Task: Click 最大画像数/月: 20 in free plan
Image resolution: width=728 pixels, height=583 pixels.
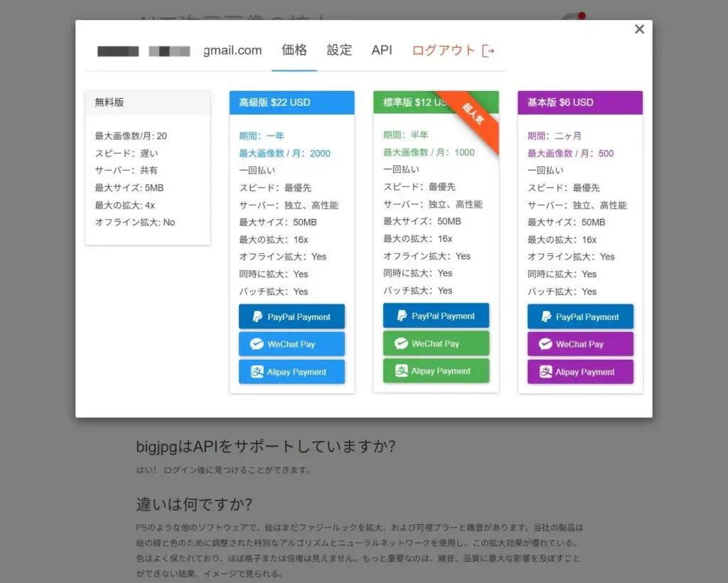Action: pyautogui.click(x=131, y=136)
